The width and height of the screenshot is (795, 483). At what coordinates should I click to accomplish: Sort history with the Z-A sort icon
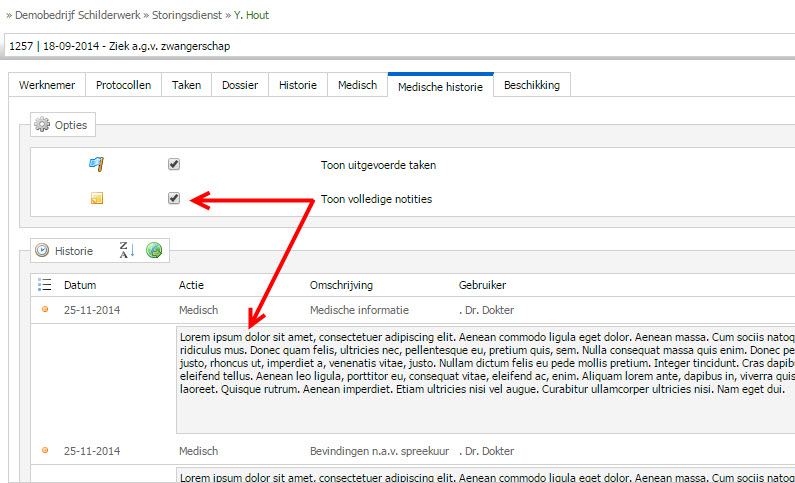click(127, 250)
